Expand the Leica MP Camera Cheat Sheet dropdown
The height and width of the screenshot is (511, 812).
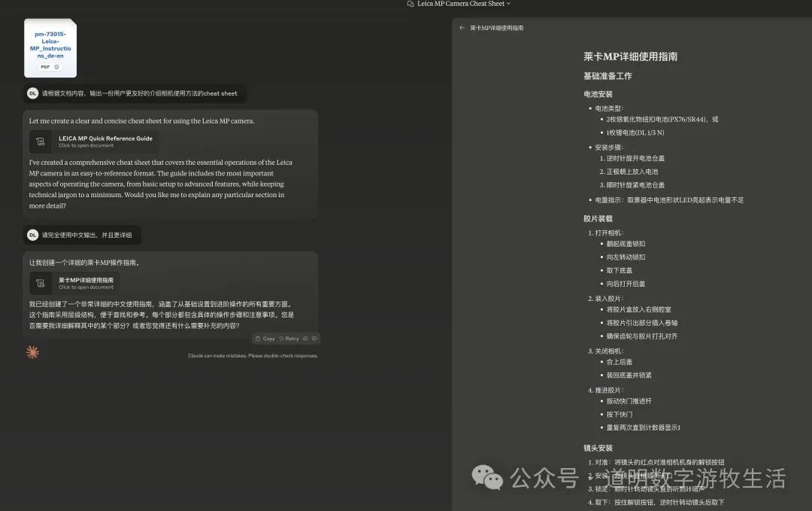(x=508, y=4)
